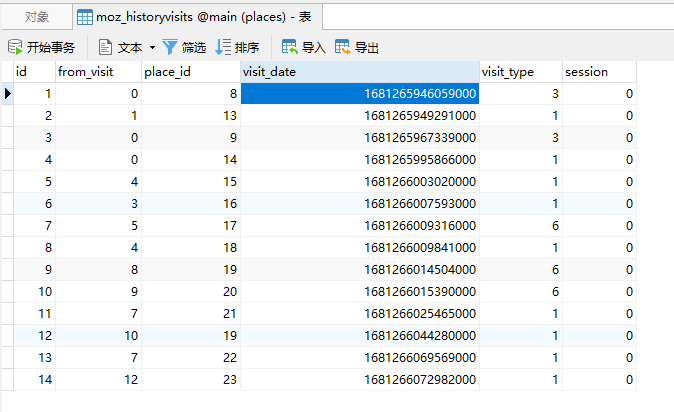Click the Sort (排序) icon
The image size is (674, 412).
tap(223, 47)
